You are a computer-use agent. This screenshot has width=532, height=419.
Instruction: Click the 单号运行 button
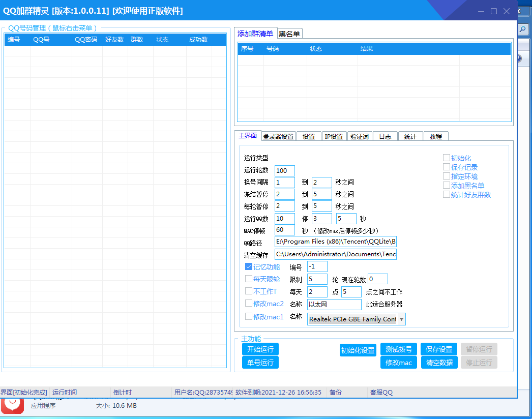[260, 363]
